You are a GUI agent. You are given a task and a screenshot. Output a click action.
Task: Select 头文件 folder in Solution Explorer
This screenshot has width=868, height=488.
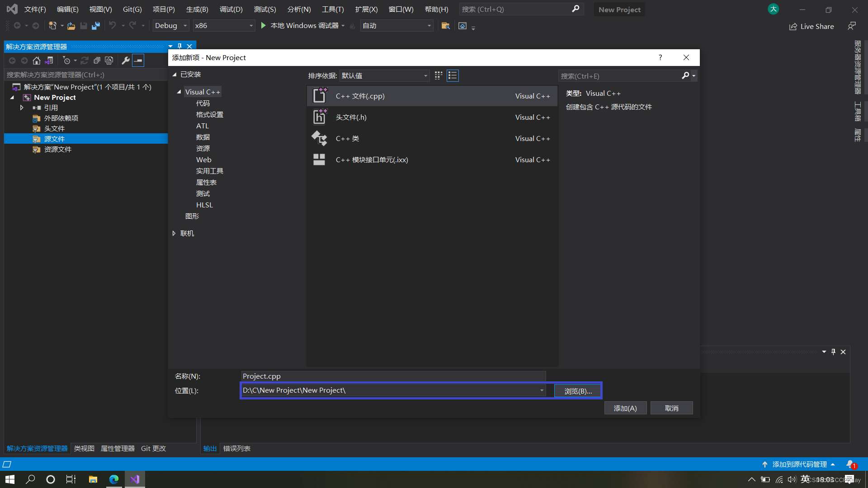[x=54, y=128]
